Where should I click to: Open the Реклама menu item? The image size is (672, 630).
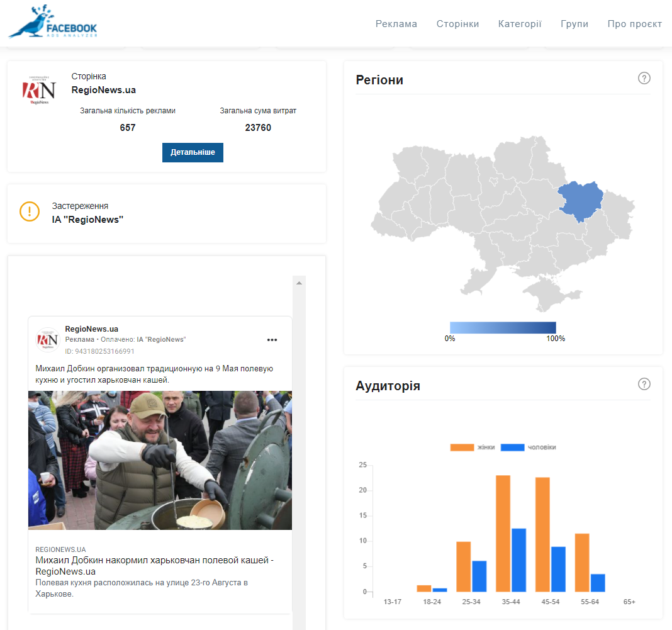(x=396, y=24)
